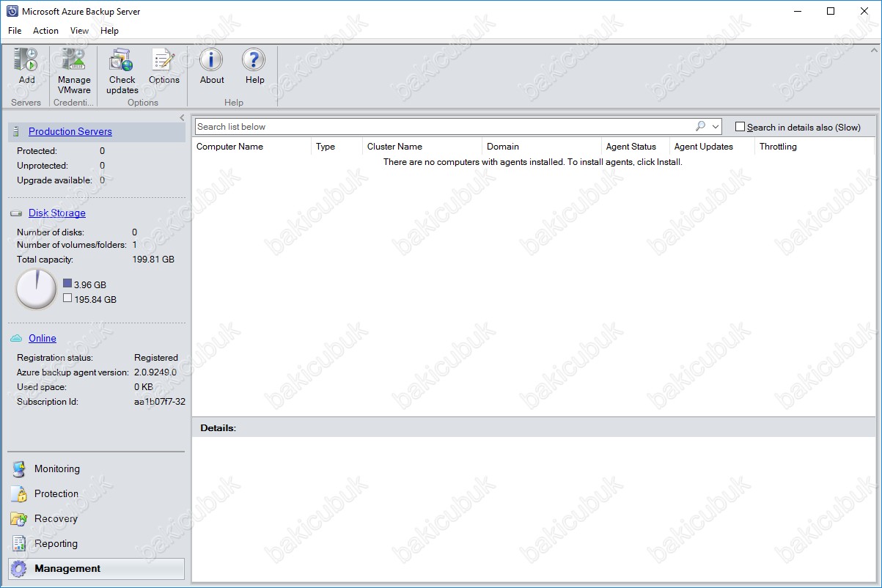The height and width of the screenshot is (588, 882).
Task: Click the Reporting workspace icon
Action: pos(19,544)
